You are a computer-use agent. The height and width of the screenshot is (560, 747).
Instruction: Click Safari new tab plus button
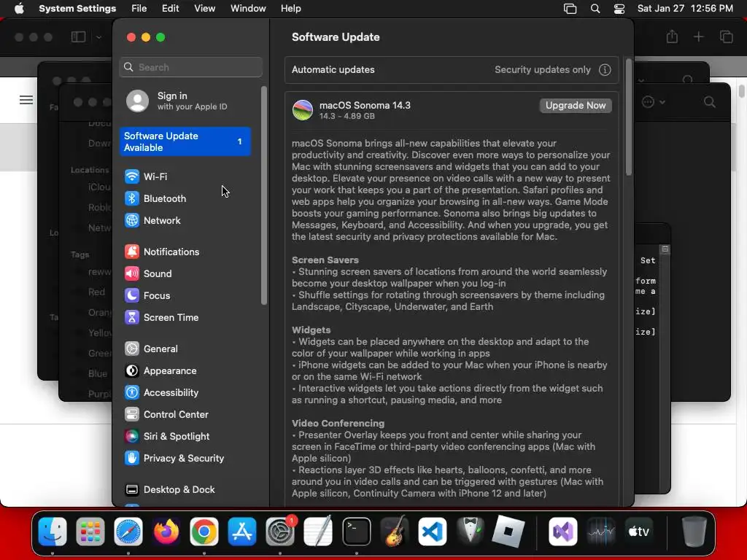tap(698, 36)
